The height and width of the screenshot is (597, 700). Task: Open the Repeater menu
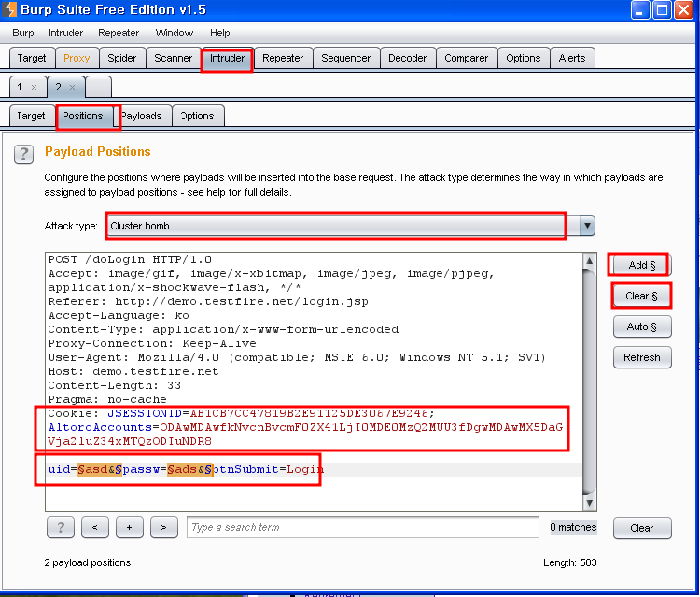(x=119, y=33)
